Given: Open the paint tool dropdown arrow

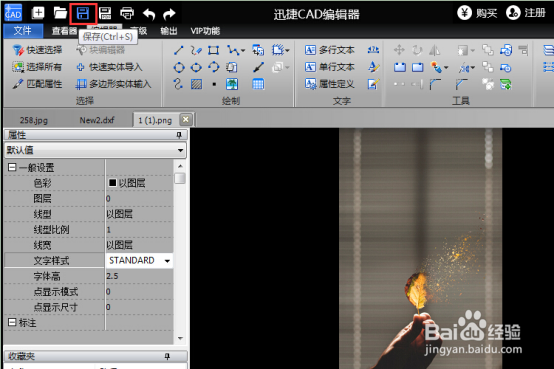Looking at the screenshot, I should (446, 67).
